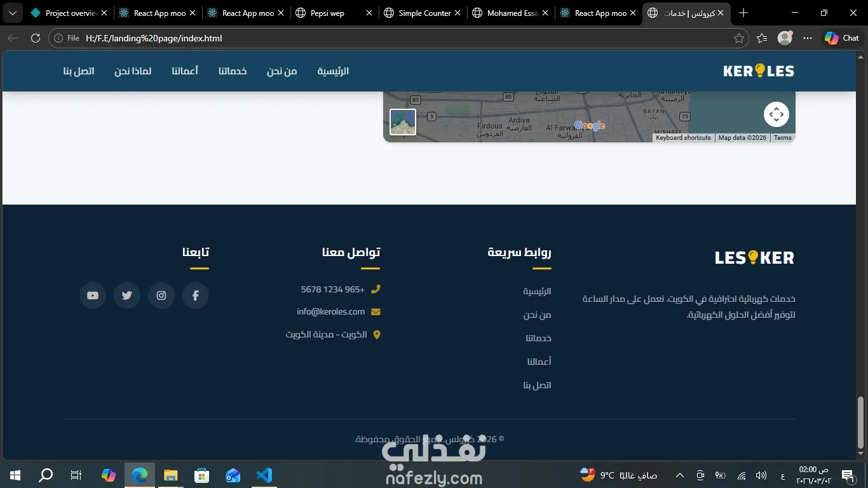Open Task View on the taskbar

click(x=76, y=475)
